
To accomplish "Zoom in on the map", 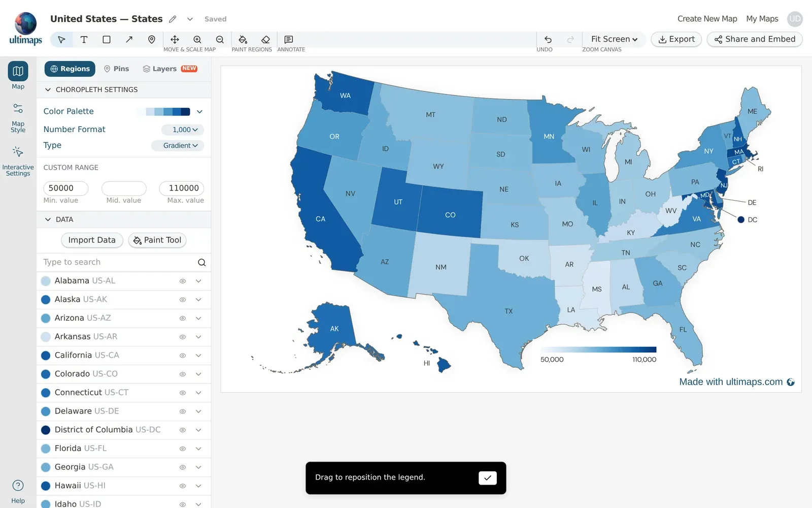I will pos(197,40).
